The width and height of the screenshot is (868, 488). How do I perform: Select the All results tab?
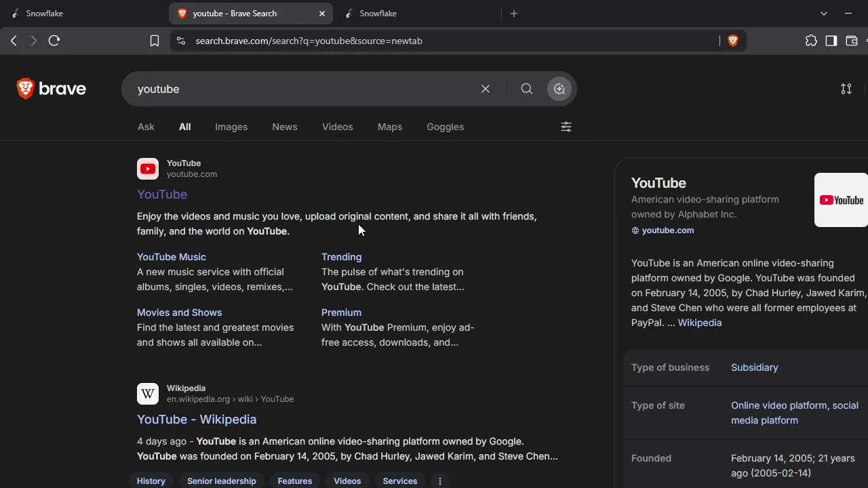185,127
